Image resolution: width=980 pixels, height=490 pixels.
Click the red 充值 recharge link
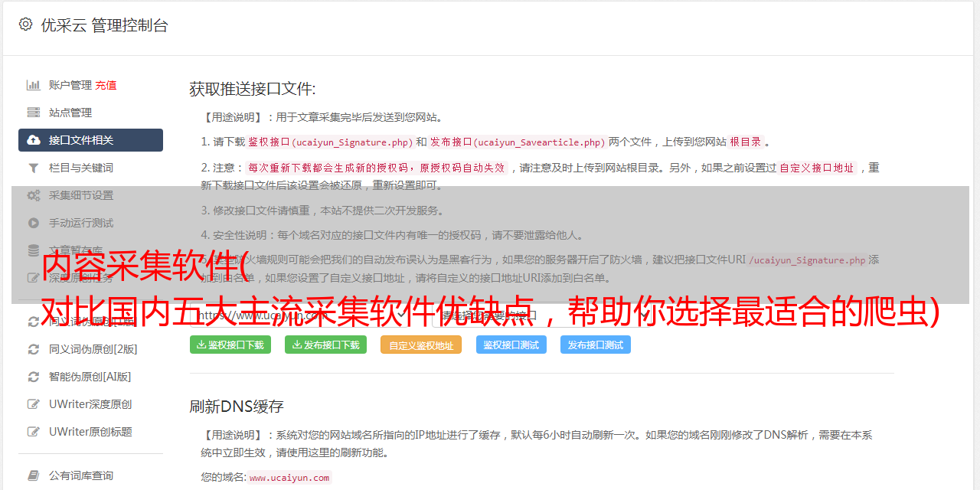tap(106, 85)
